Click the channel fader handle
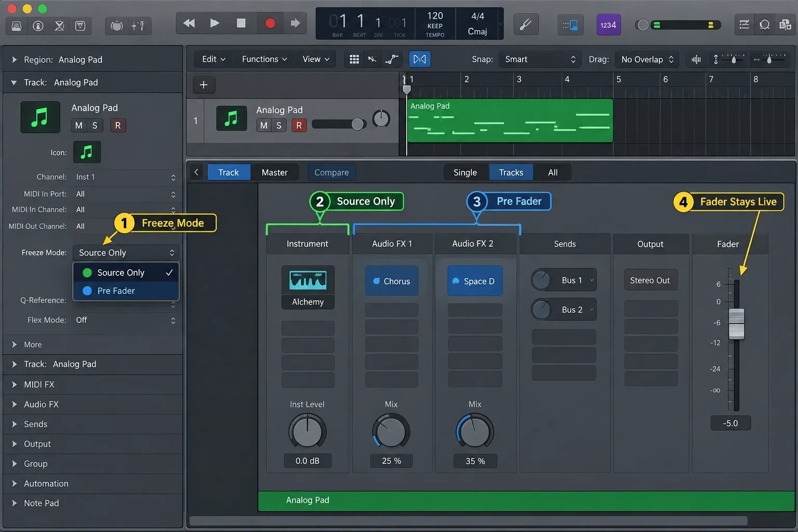Image resolution: width=798 pixels, height=532 pixels. 737,324
